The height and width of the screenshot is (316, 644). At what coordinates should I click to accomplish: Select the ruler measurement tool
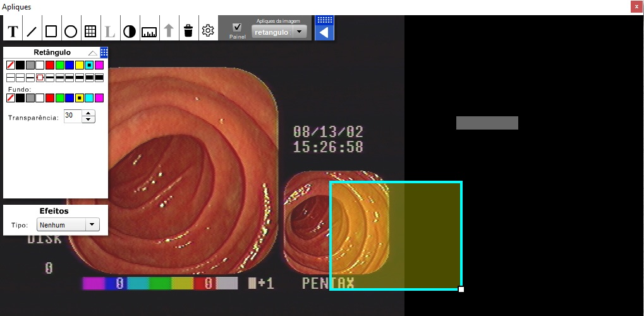149,31
